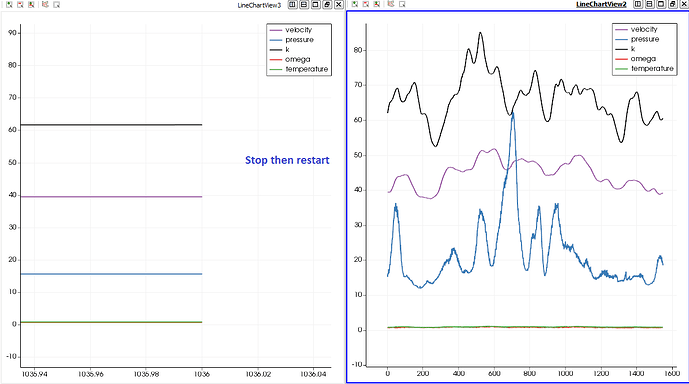
Task: Restore LineChartView2 view layout
Action: pos(672,4)
